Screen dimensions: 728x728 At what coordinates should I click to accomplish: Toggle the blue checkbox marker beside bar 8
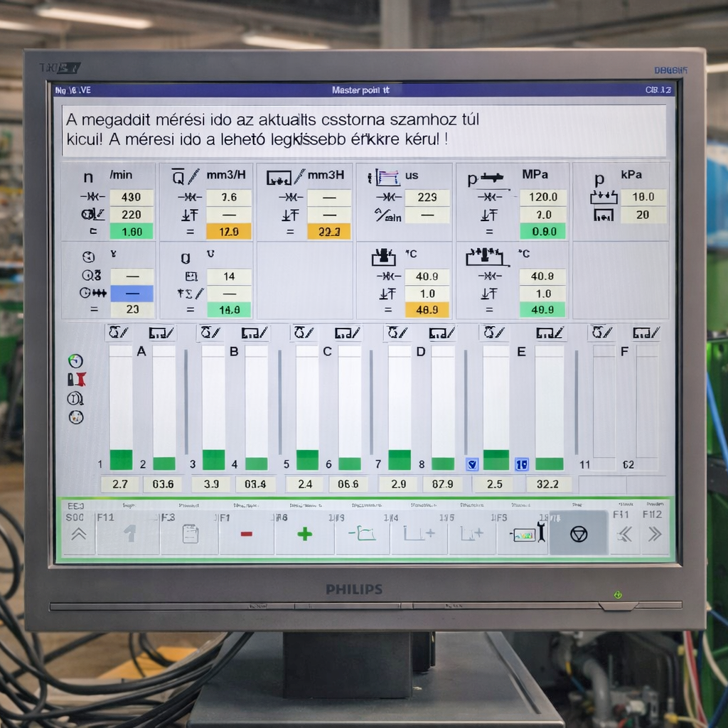pos(471,464)
